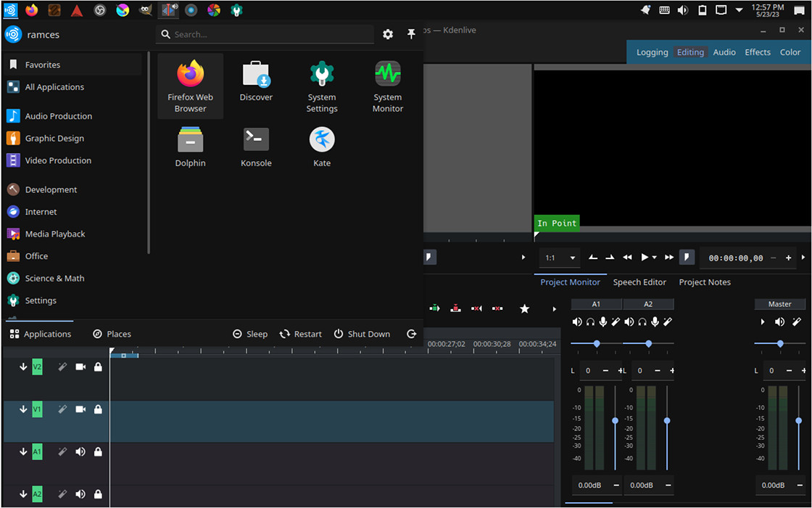Image resolution: width=812 pixels, height=508 pixels.
Task: Collapse the V2 track header arrow
Action: (x=23, y=366)
